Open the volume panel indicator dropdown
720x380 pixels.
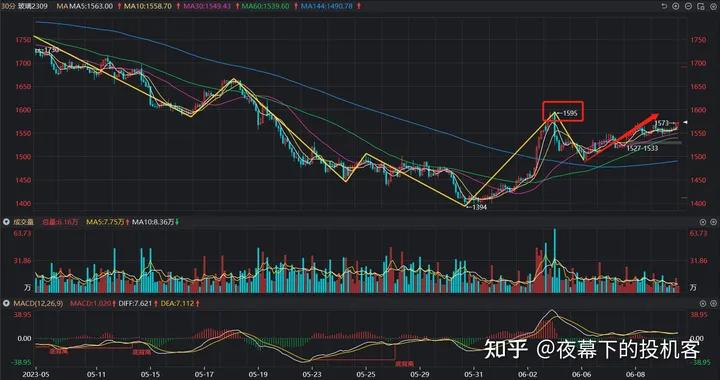tap(6, 222)
